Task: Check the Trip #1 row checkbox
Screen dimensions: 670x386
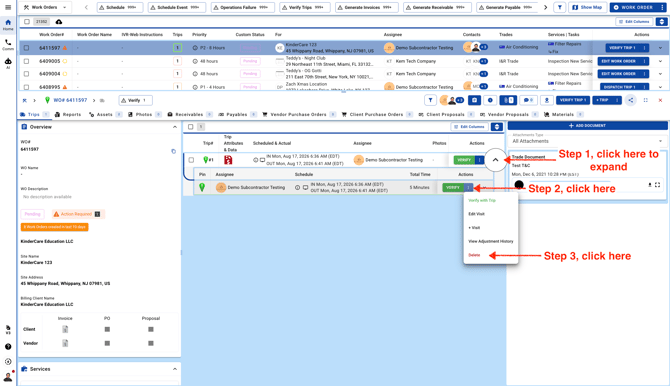Action: [191, 160]
